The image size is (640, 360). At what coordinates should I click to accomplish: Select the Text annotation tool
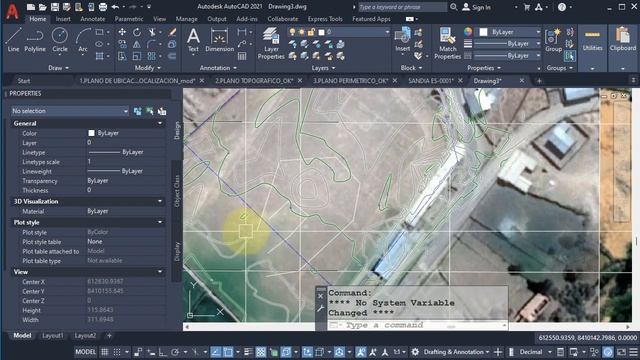(x=193, y=40)
